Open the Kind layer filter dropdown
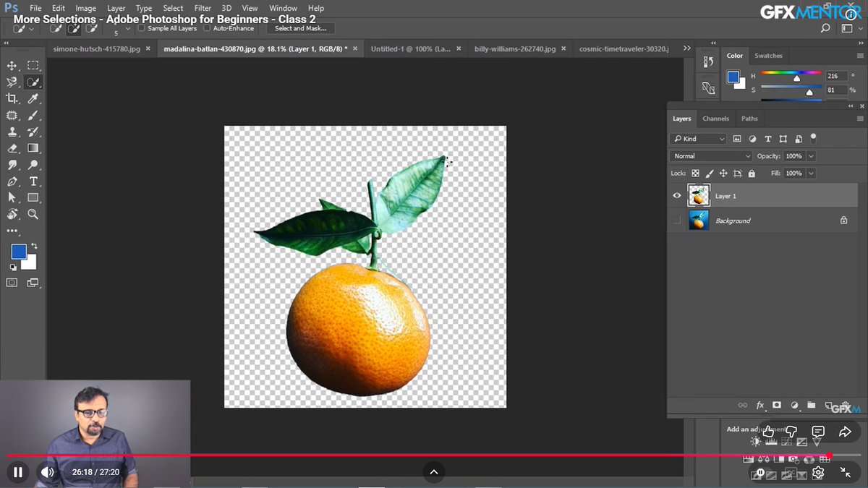The image size is (868, 488). click(699, 139)
